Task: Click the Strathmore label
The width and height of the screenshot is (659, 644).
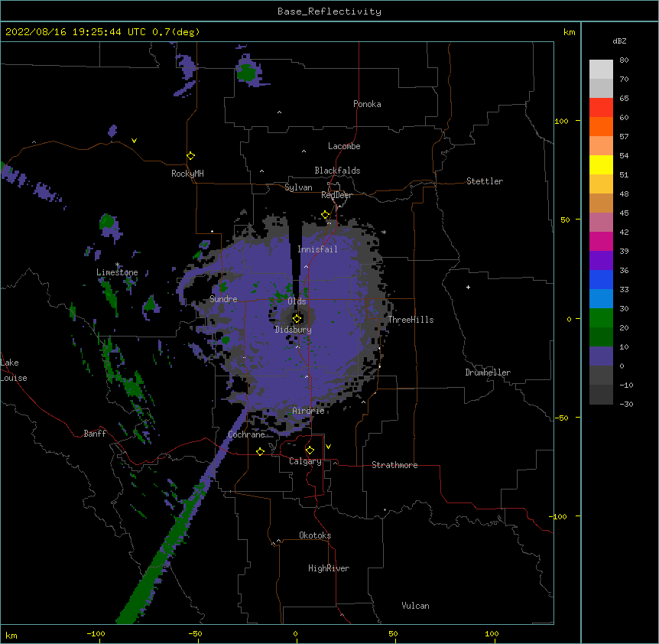Action: click(x=394, y=465)
